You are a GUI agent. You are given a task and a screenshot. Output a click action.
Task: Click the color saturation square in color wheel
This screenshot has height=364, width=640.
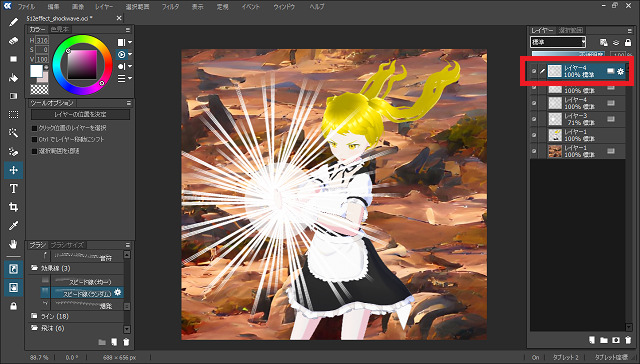[82, 64]
